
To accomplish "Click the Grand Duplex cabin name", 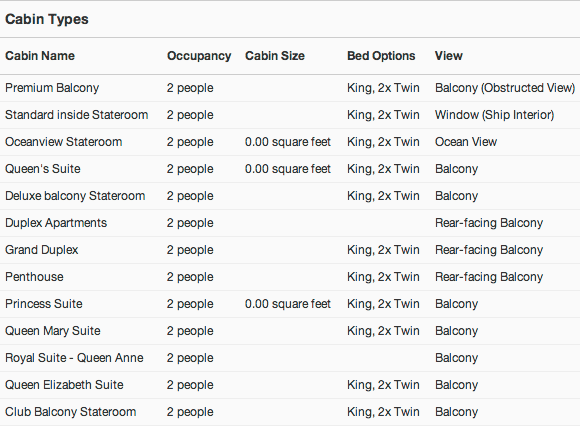I will (x=41, y=250).
